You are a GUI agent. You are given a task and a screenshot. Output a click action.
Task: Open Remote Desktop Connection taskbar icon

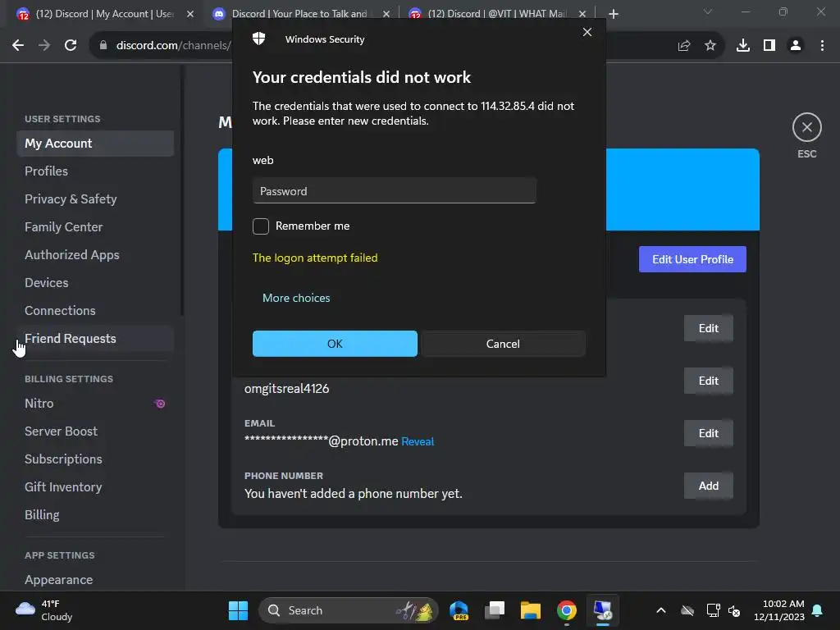click(x=603, y=610)
